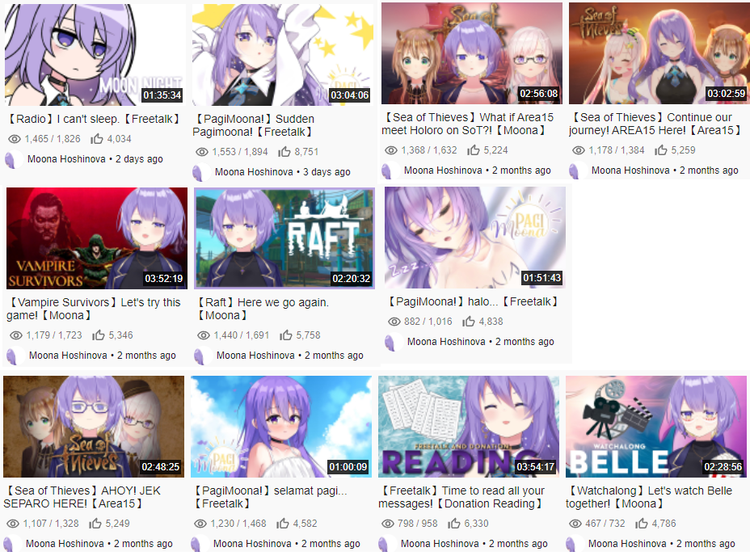The width and height of the screenshot is (750, 560).
Task: Click the eye icon beside 1,107 / 1,328
Action: tap(13, 524)
